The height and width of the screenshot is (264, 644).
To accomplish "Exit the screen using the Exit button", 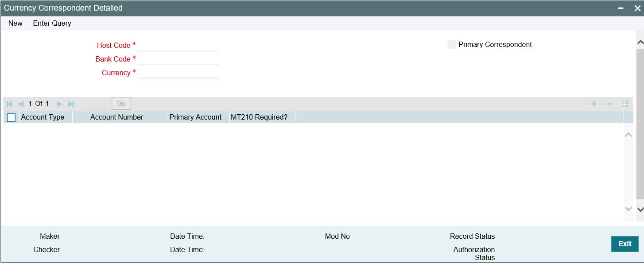I will pos(625,244).
